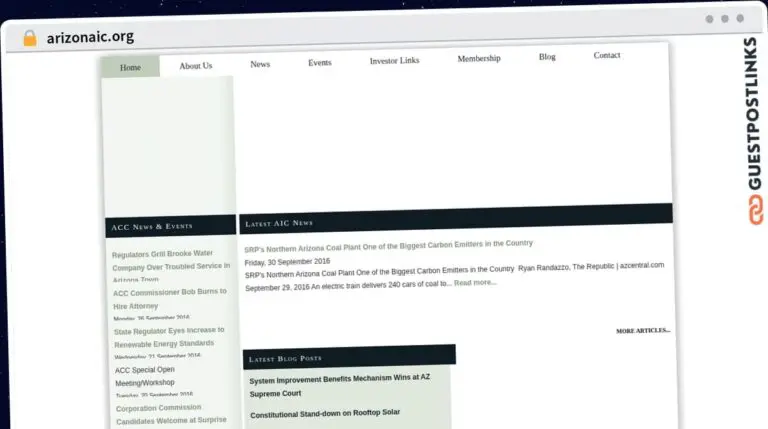Image resolution: width=768 pixels, height=429 pixels.
Task: Visit the Blog menu item
Action: tap(547, 57)
